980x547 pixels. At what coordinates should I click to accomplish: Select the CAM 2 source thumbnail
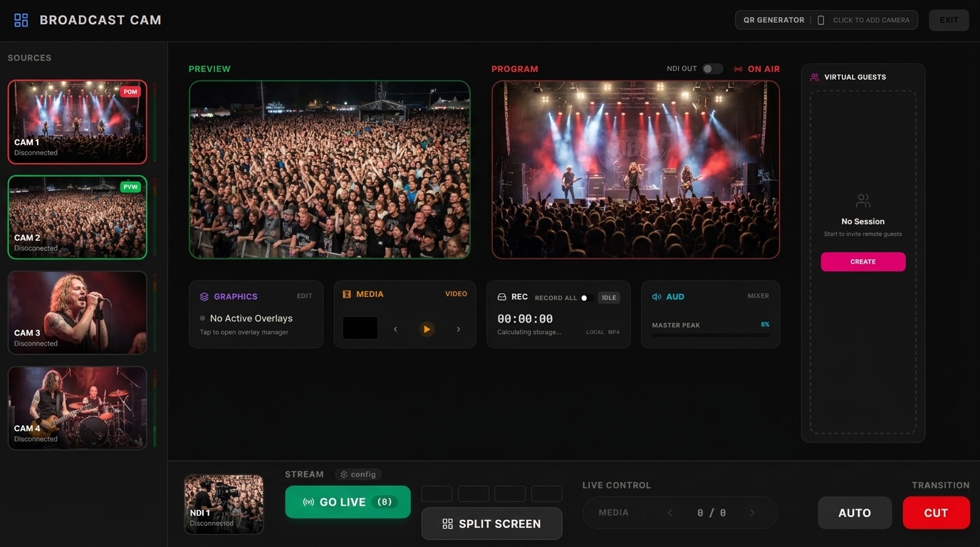(78, 217)
